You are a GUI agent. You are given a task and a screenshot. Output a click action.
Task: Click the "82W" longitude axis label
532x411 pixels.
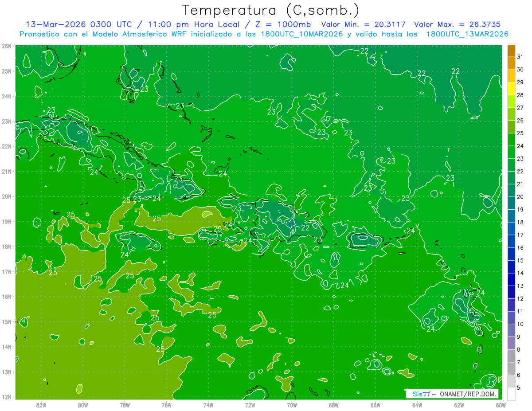41,405
